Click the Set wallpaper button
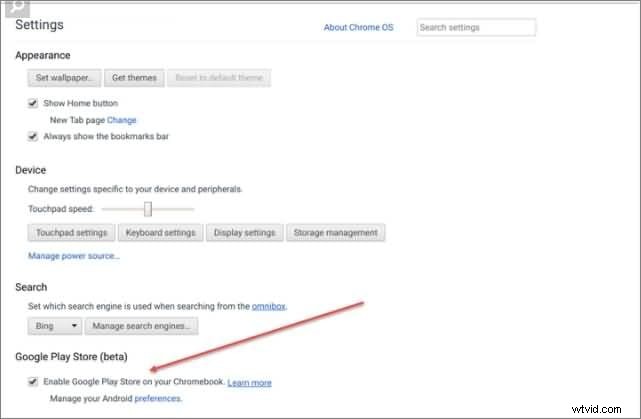Screen dimensions: 641x419 [64, 78]
